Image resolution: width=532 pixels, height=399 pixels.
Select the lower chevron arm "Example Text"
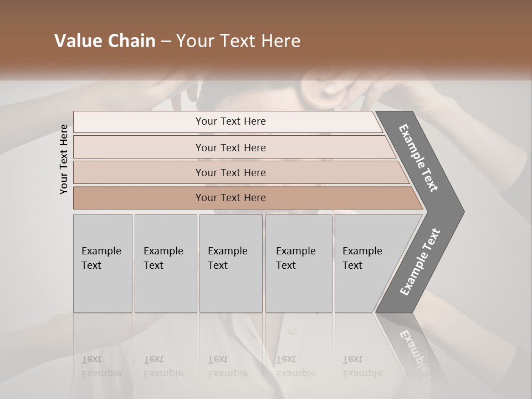coord(420,262)
